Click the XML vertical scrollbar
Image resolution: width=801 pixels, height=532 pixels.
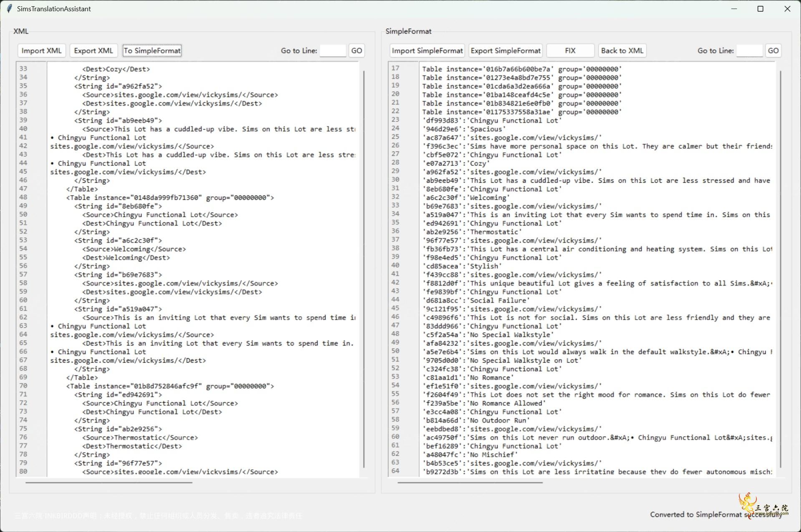point(364,269)
